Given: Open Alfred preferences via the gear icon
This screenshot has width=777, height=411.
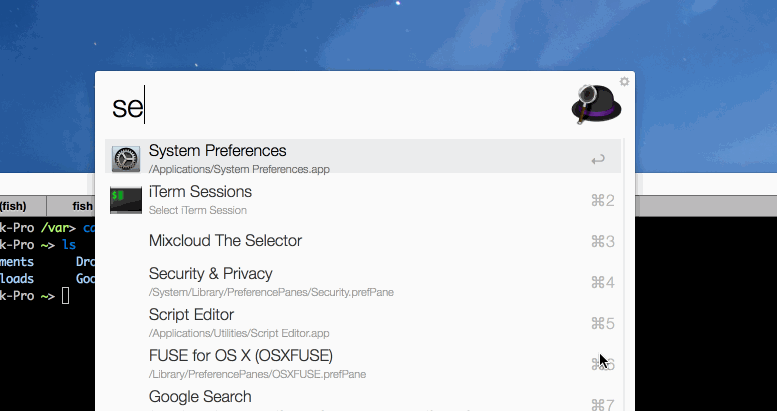Looking at the screenshot, I should click(x=624, y=81).
